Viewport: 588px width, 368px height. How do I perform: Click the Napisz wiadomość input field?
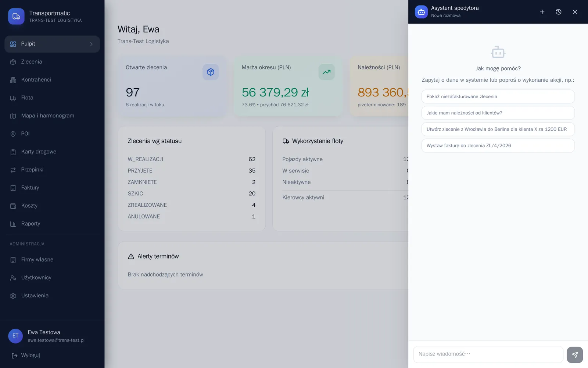coord(488,354)
